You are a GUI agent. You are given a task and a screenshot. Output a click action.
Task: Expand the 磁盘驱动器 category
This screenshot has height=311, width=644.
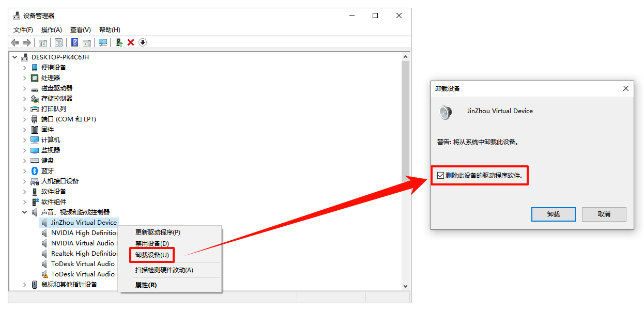click(x=24, y=88)
